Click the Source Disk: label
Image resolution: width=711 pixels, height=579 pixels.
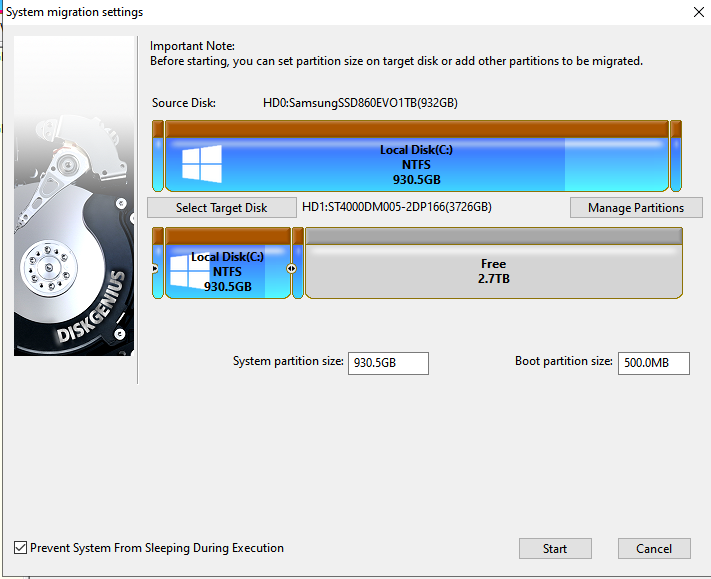(x=184, y=103)
